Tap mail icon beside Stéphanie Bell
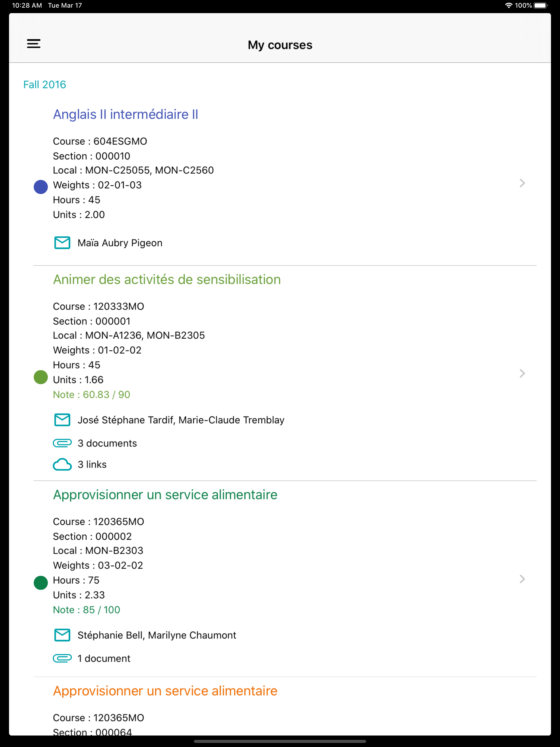This screenshot has width=560, height=747. tap(62, 635)
